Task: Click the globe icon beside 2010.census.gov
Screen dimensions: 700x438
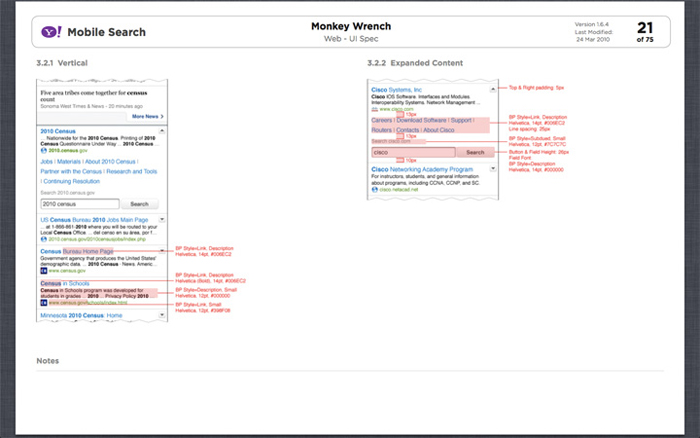Action: tap(44, 150)
